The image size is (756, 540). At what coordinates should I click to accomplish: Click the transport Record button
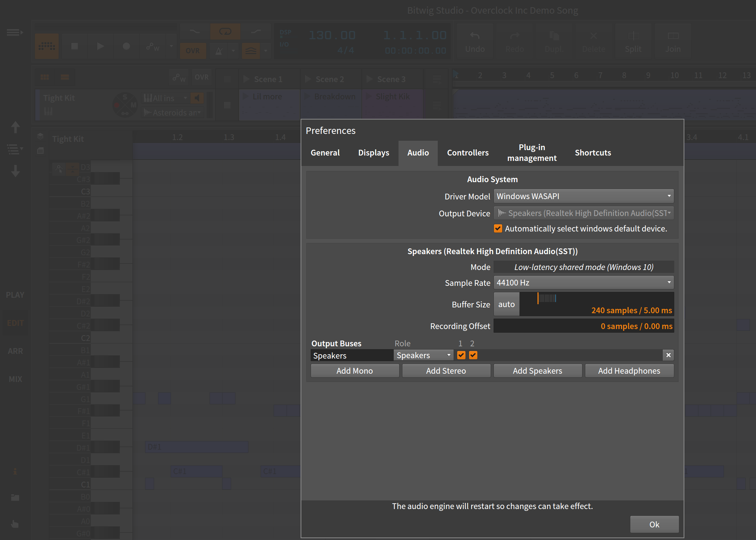[x=126, y=46]
